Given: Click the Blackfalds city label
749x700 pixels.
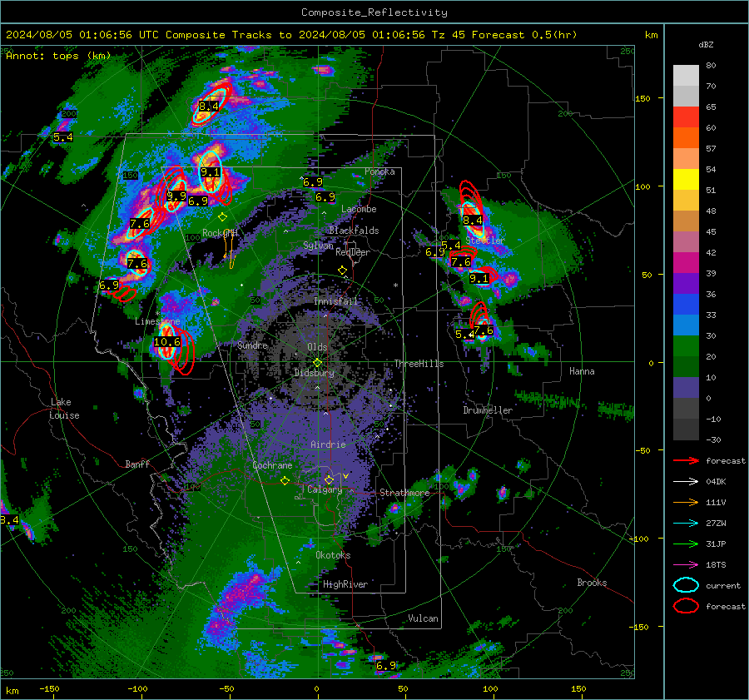Looking at the screenshot, I should point(354,231).
